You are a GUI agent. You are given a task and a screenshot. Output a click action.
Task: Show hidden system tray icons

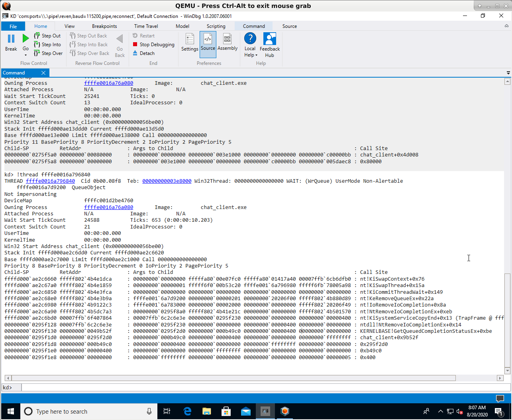click(440, 411)
